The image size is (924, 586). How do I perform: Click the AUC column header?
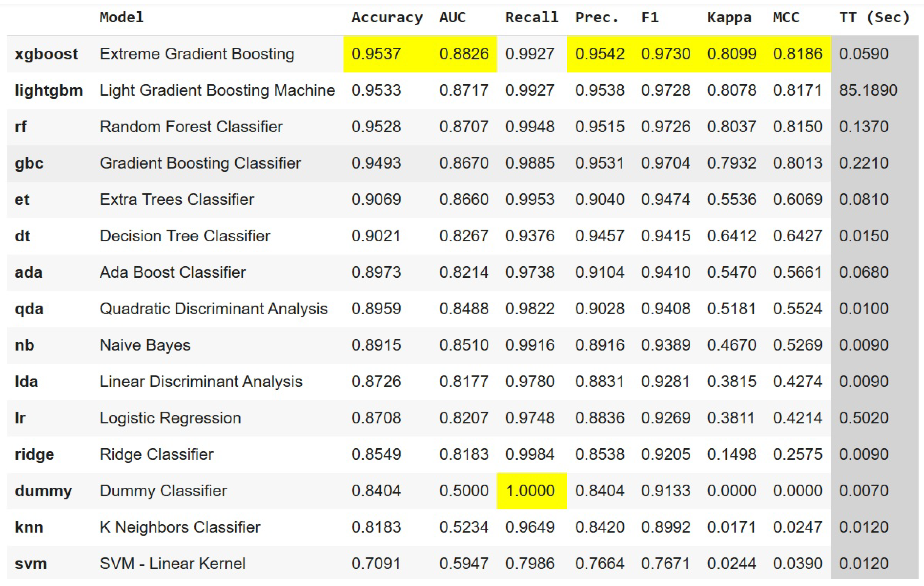pyautogui.click(x=453, y=17)
